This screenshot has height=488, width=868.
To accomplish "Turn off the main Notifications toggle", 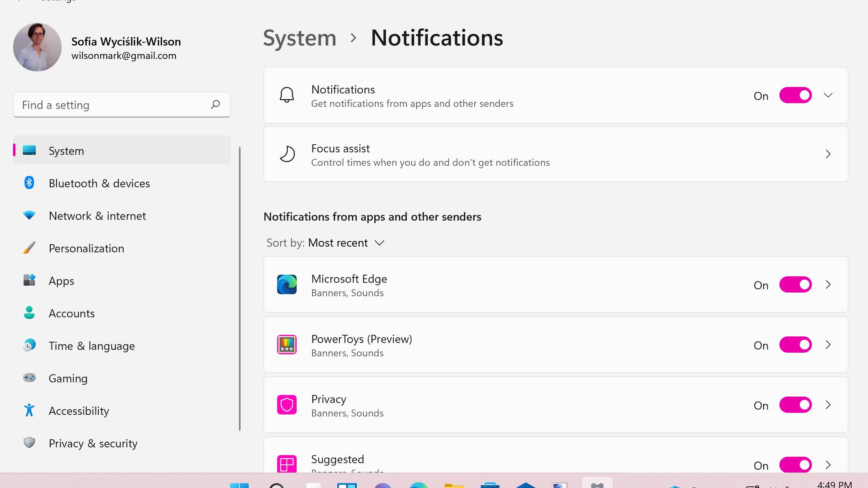I will point(795,95).
